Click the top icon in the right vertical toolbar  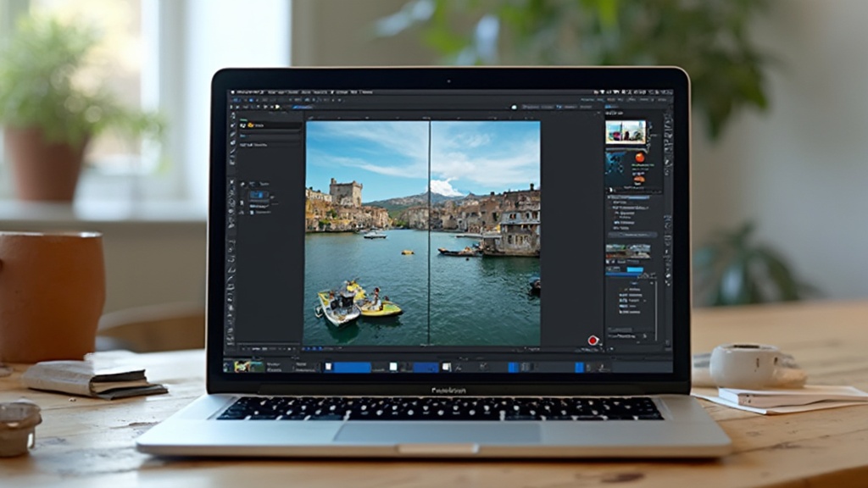(x=668, y=116)
